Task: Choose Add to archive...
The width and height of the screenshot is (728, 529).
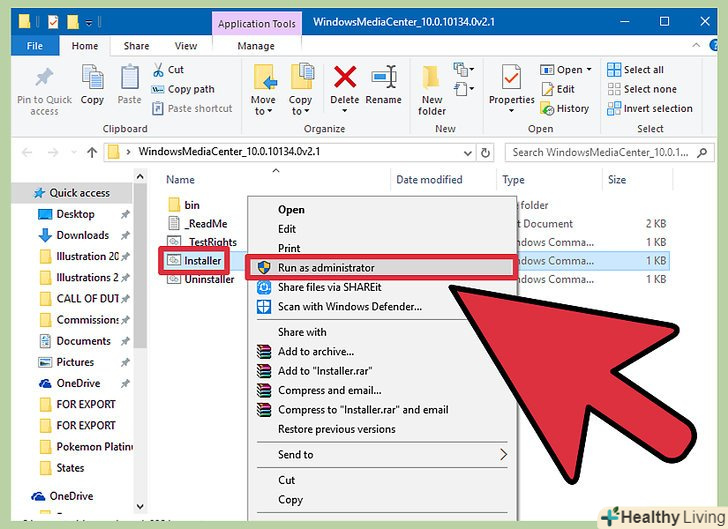Action: coord(316,352)
